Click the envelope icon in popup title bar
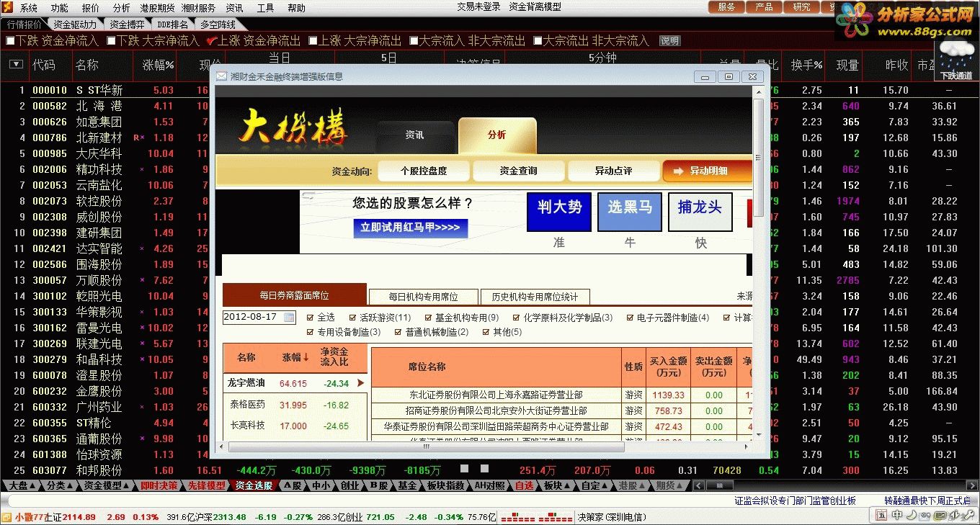Image resolution: width=980 pixels, height=525 pixels. click(220, 76)
